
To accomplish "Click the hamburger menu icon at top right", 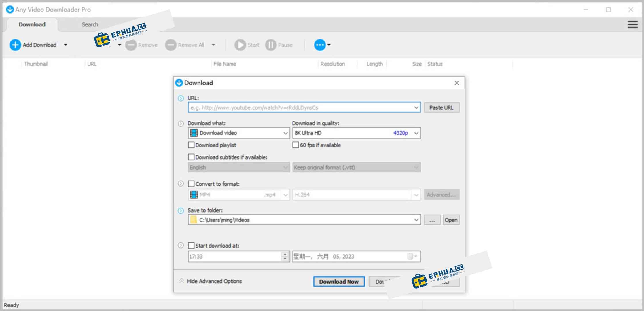I will tap(632, 24).
